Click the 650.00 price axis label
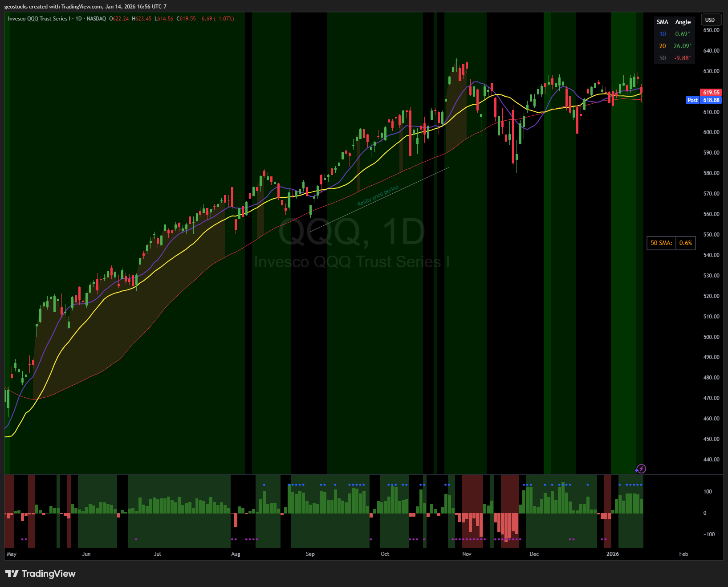 click(711, 30)
